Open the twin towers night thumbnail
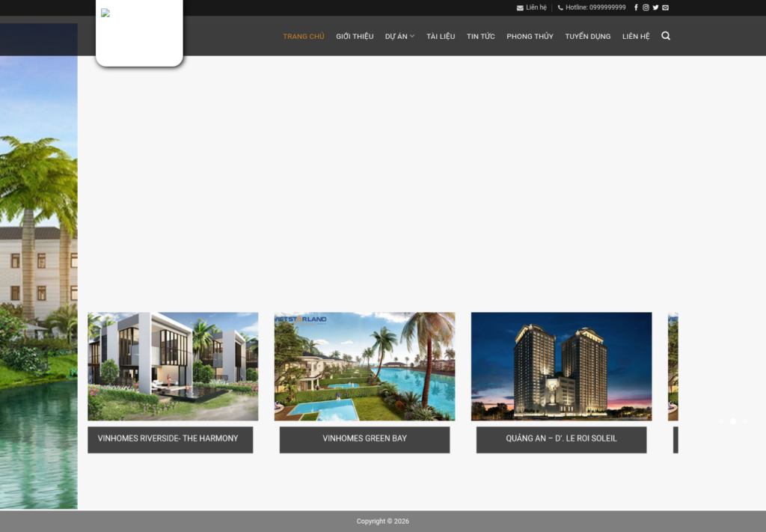766x532 pixels. point(561,367)
